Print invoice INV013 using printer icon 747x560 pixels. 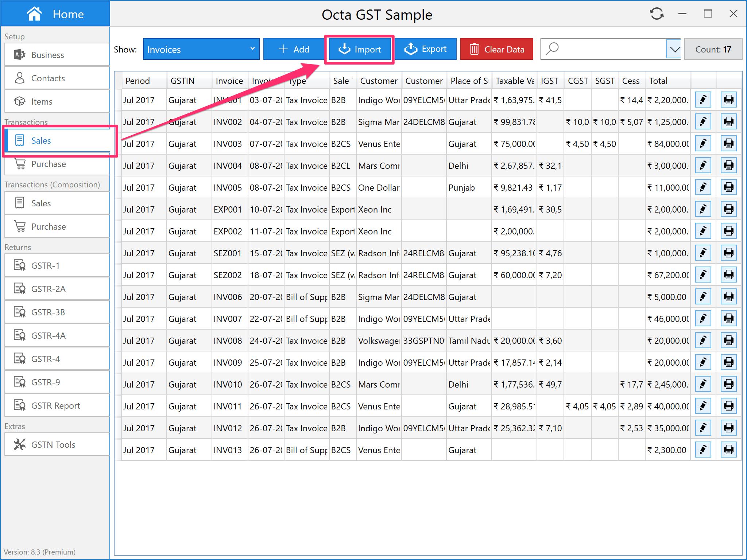click(728, 450)
